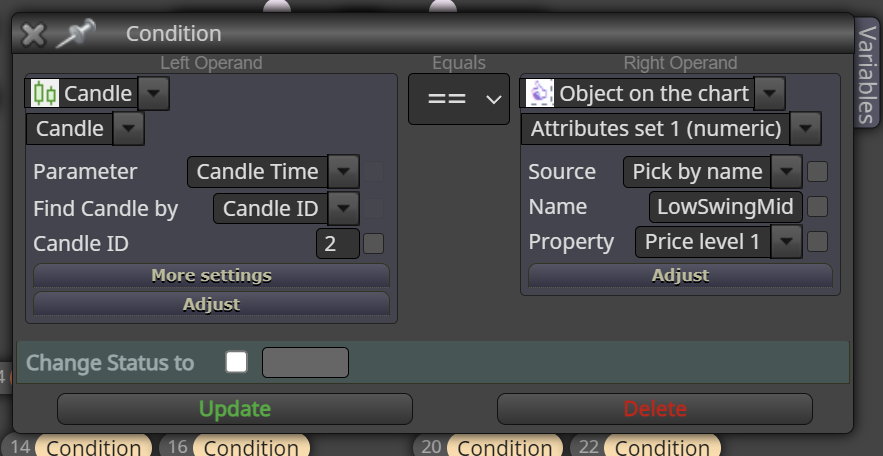The image size is (883, 456).
Task: Click Adjust under Right Operand
Action: coord(680,275)
